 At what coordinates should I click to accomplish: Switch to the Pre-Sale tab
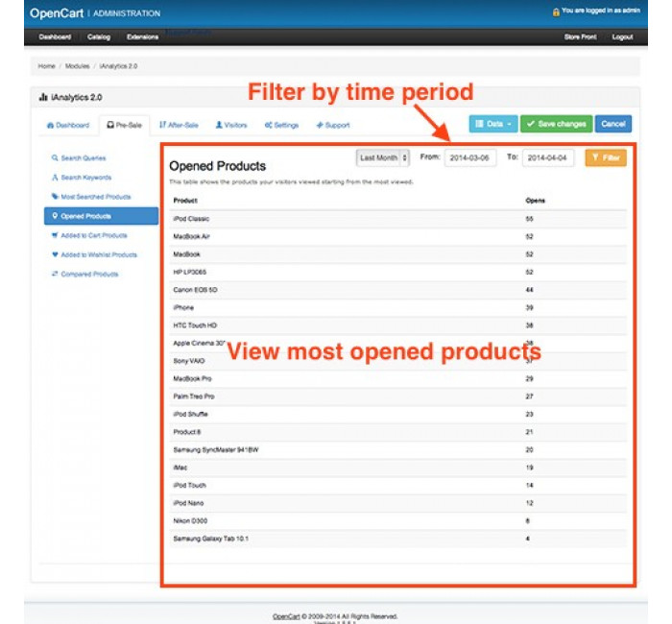pyautogui.click(x=124, y=125)
